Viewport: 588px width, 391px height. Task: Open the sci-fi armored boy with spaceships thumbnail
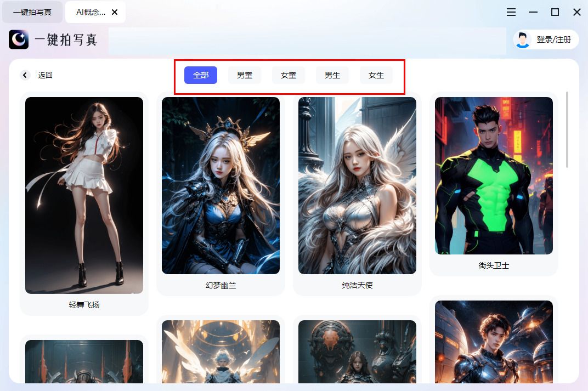coord(494,342)
